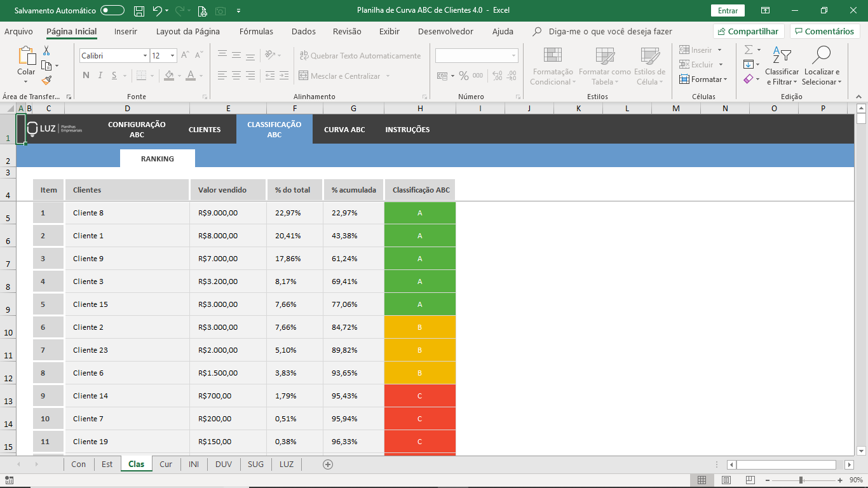The height and width of the screenshot is (488, 868).
Task: Open the number format combo box
Action: coord(476,56)
